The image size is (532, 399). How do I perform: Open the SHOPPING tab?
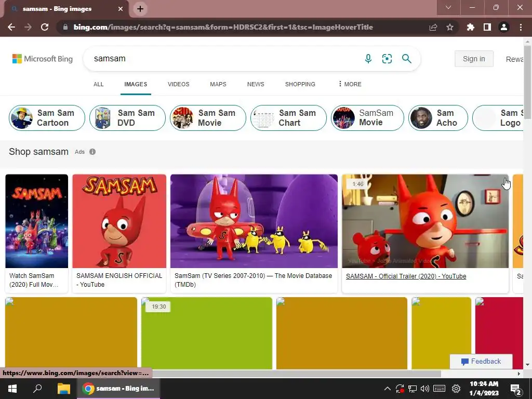(x=300, y=84)
